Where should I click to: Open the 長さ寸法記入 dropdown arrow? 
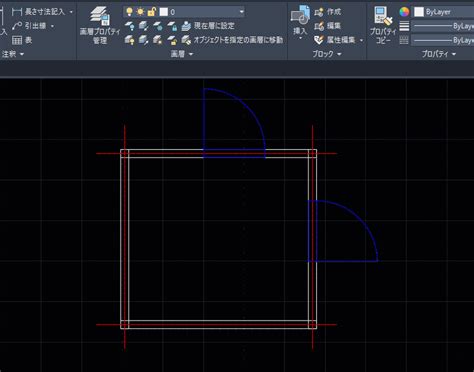(x=71, y=12)
